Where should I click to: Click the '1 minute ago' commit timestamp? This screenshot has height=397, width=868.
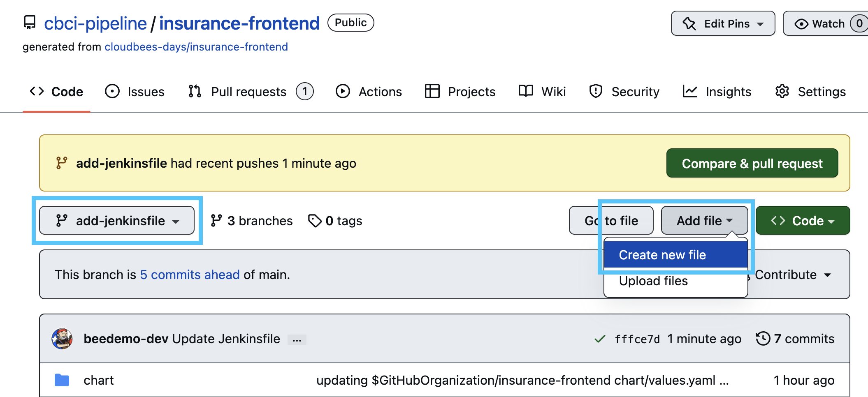704,339
